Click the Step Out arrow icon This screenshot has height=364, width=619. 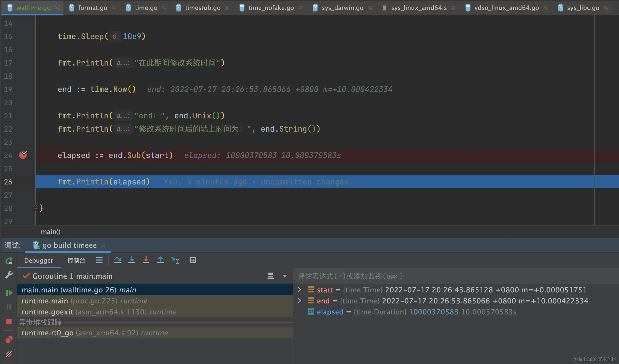(x=160, y=260)
